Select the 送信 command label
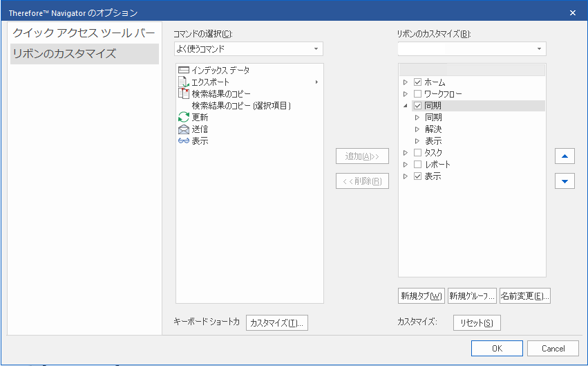The height and width of the screenshot is (366, 588). click(x=200, y=129)
